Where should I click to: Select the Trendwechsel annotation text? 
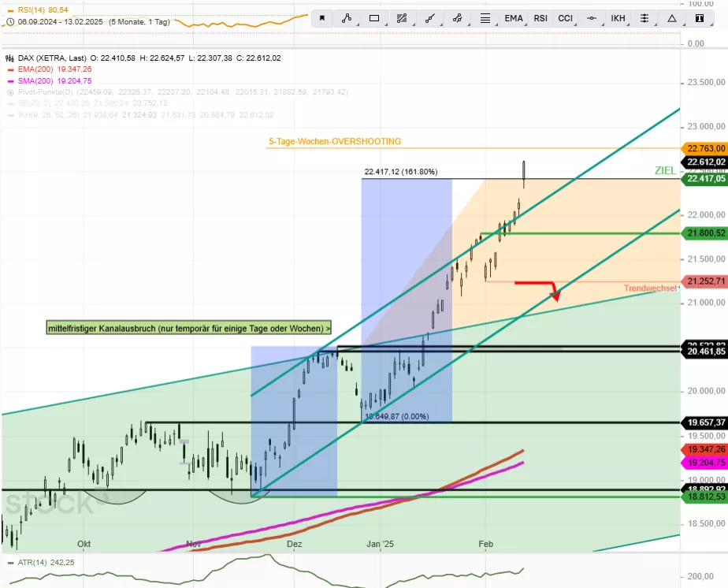651,288
